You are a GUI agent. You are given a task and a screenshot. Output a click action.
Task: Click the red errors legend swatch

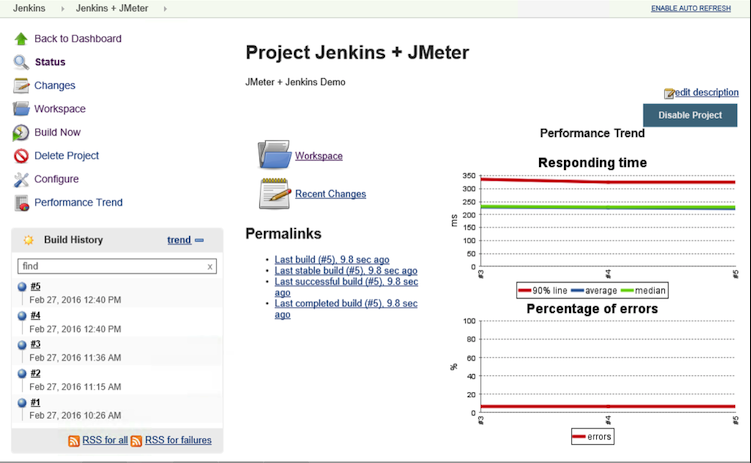[579, 437]
